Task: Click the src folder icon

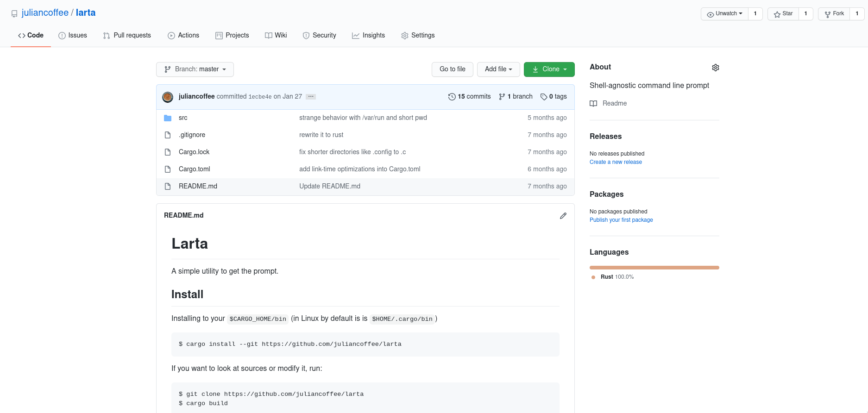Action: [168, 118]
